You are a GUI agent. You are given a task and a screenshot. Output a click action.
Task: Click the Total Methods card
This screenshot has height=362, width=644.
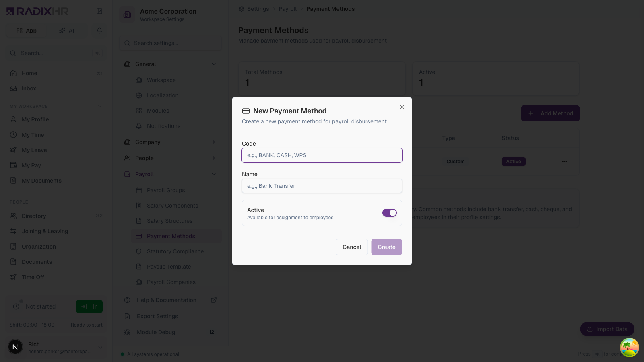(322, 78)
